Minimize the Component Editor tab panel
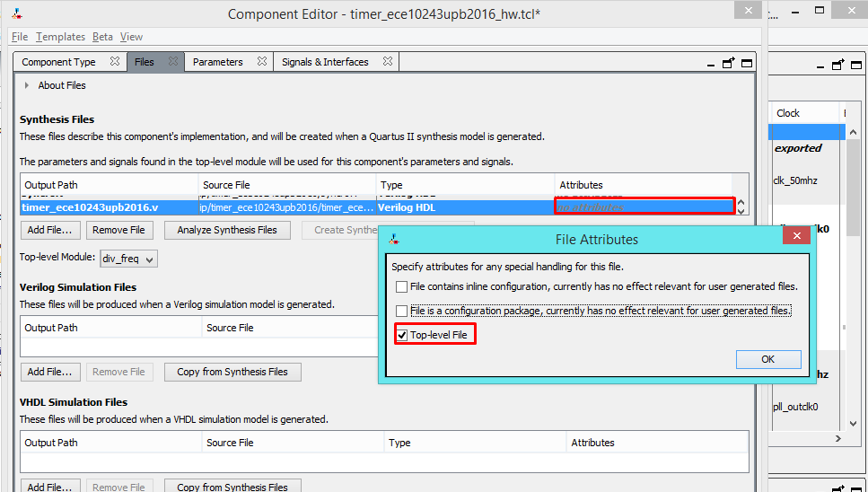Image resolution: width=868 pixels, height=492 pixels. 711,66
